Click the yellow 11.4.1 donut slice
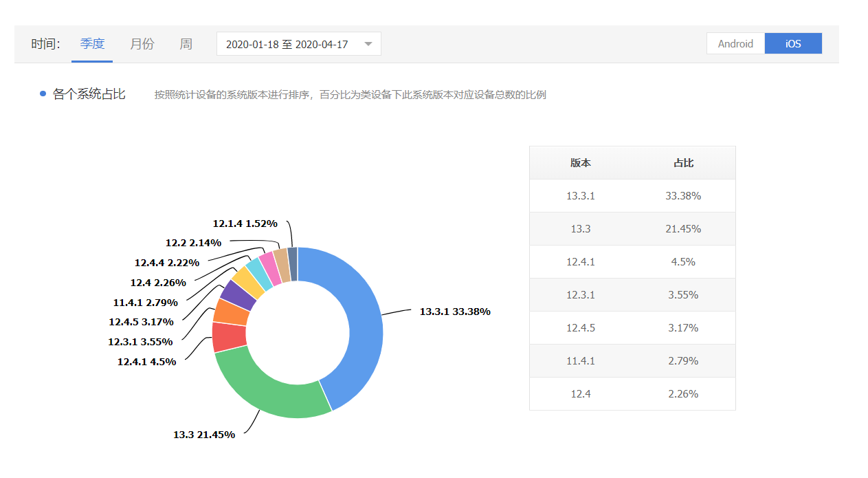The image size is (868, 478). 248,283
